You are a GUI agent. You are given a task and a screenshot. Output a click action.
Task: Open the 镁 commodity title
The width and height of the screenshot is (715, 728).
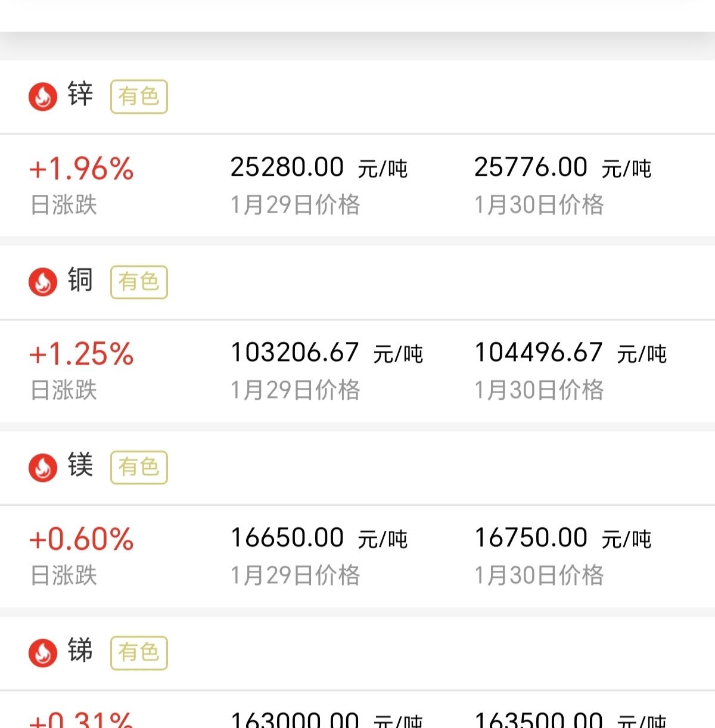(x=80, y=465)
